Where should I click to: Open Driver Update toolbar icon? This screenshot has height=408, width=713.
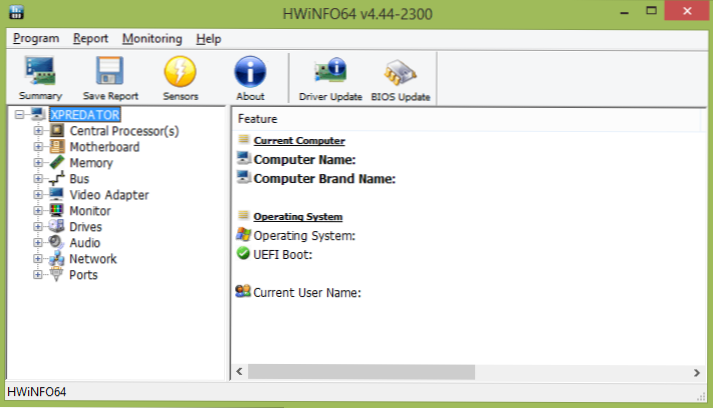click(x=330, y=71)
